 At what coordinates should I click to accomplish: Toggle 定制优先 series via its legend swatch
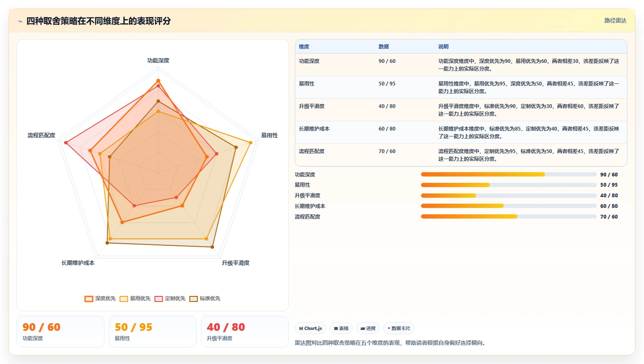159,299
